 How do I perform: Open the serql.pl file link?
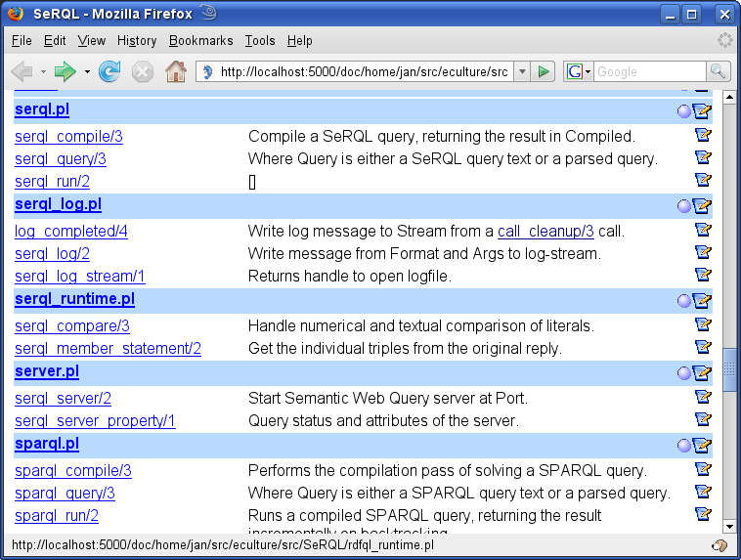pyautogui.click(x=42, y=109)
